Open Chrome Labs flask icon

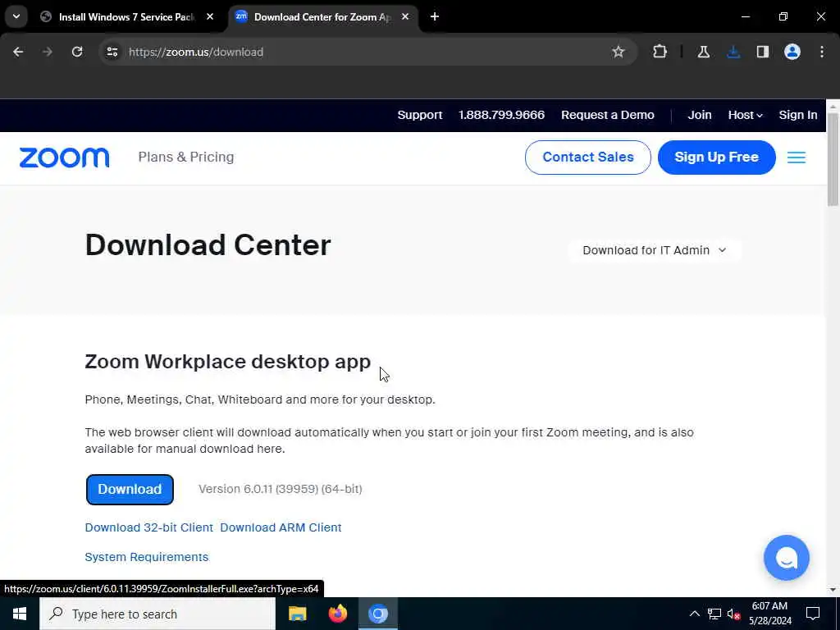(703, 52)
